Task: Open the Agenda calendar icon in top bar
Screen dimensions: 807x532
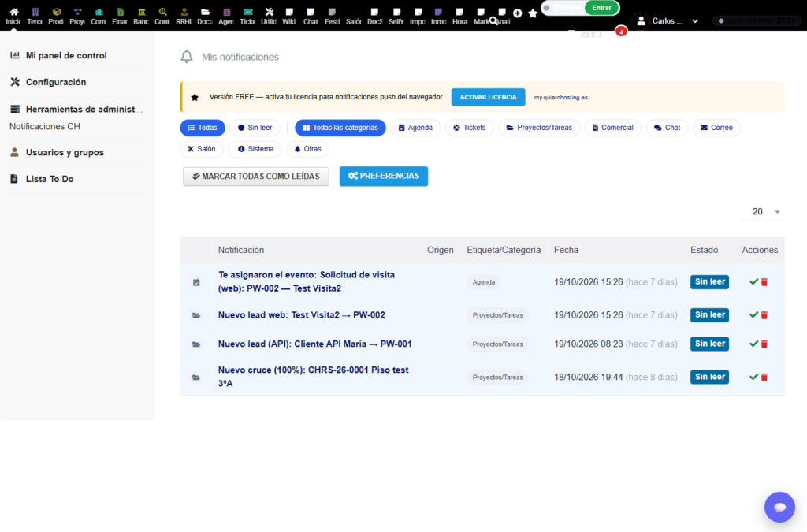Action: [226, 12]
